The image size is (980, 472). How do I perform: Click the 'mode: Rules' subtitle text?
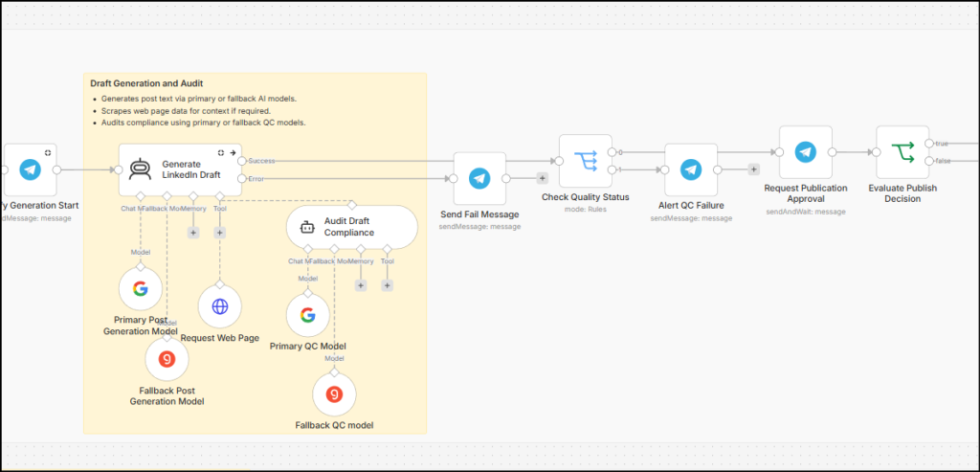coord(585,210)
